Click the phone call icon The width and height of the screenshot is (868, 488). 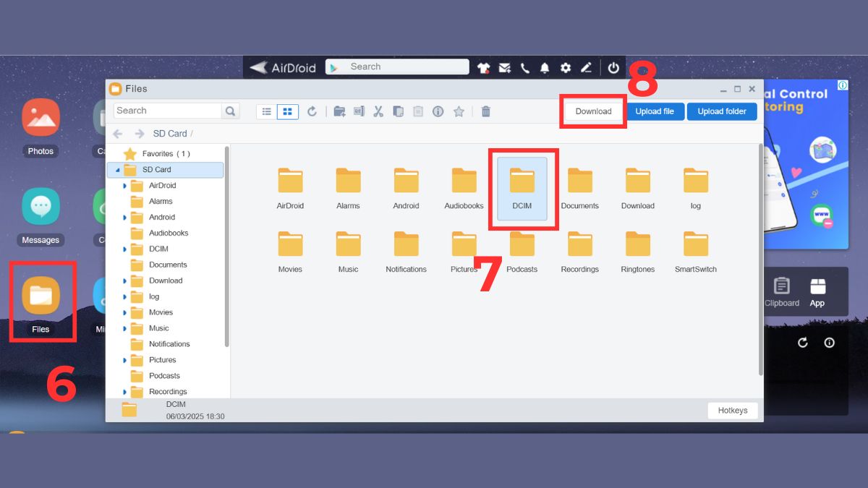tap(525, 68)
